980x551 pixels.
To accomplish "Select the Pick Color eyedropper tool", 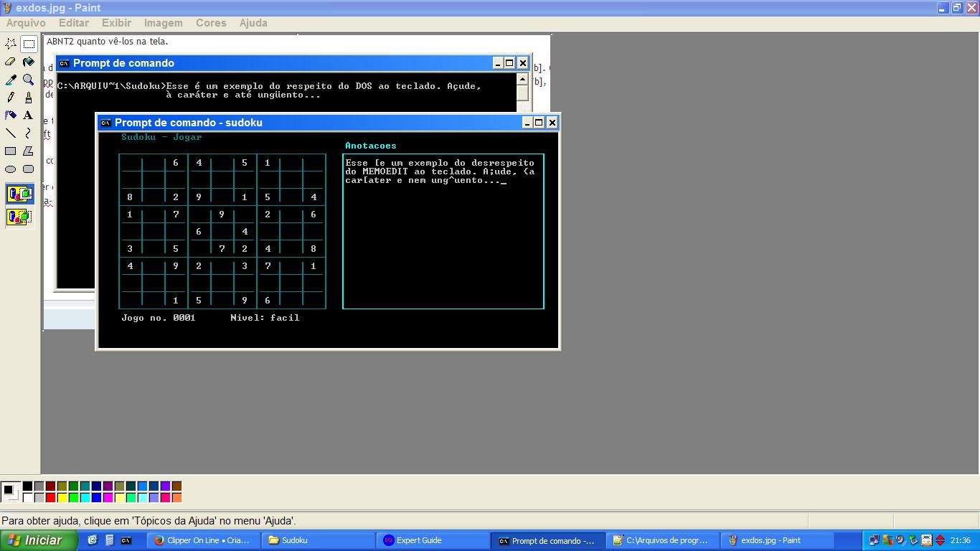I will pyautogui.click(x=11, y=80).
